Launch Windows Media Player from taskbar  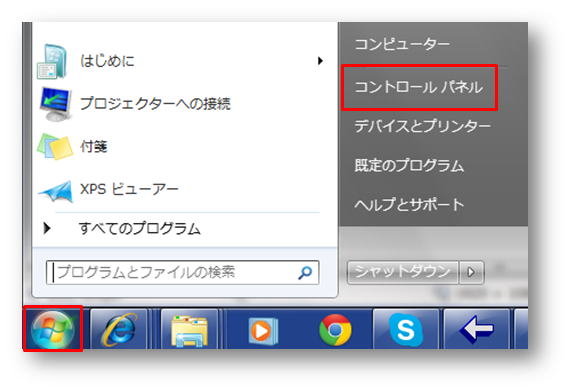262,330
